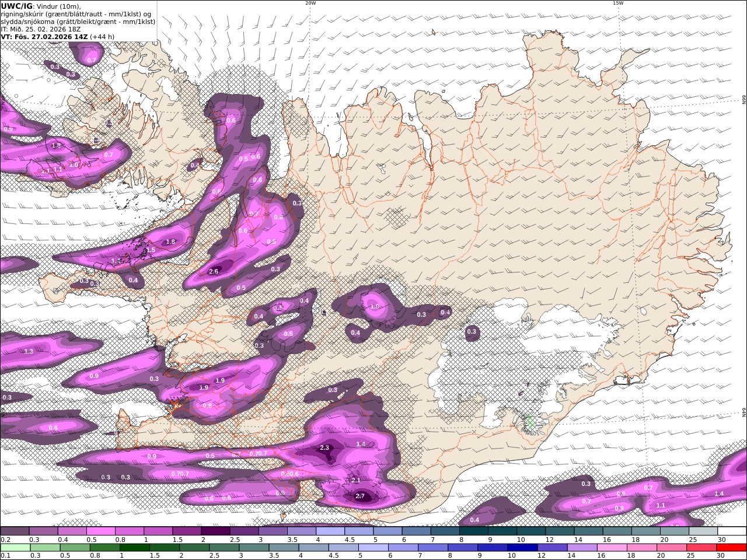Click the 2.3 precipitation value on map

(x=325, y=448)
